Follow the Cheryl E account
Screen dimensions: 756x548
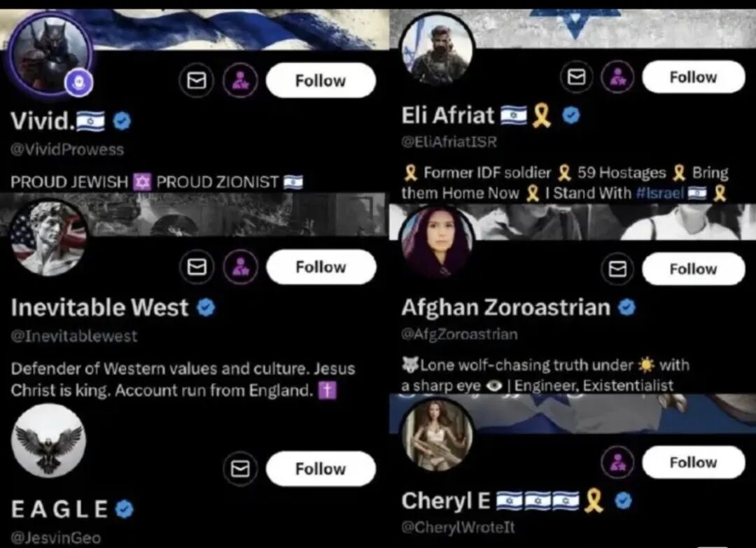coord(693,462)
